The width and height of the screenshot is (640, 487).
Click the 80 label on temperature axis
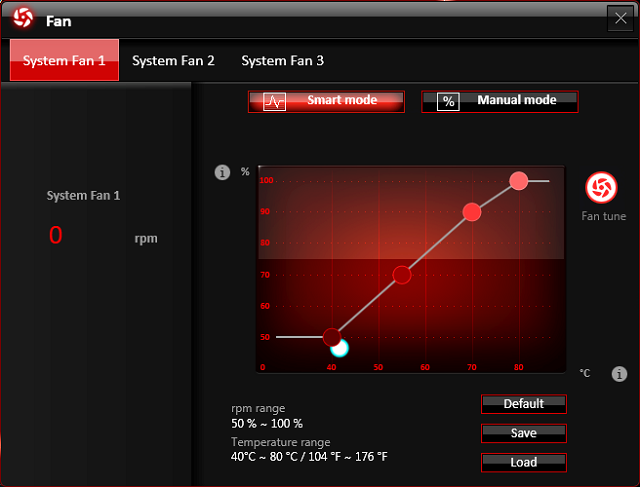pyautogui.click(x=518, y=367)
